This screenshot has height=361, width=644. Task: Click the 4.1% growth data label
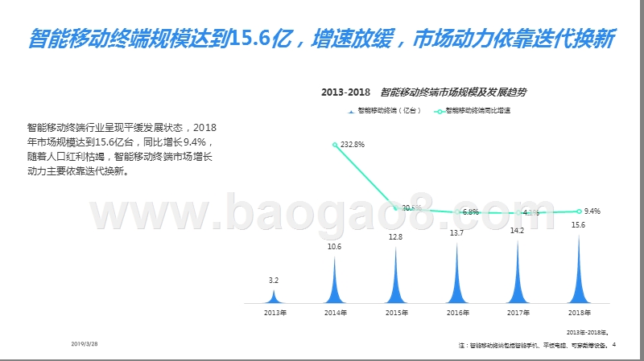coord(531,213)
